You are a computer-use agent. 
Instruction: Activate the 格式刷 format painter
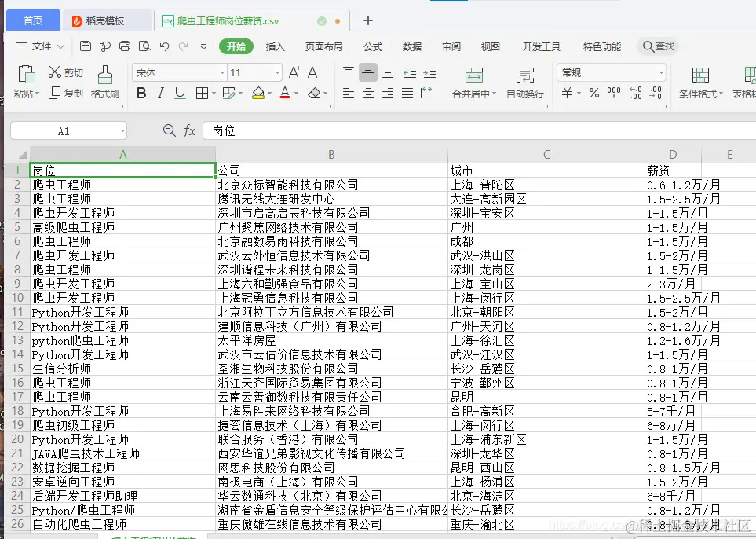pyautogui.click(x=105, y=82)
